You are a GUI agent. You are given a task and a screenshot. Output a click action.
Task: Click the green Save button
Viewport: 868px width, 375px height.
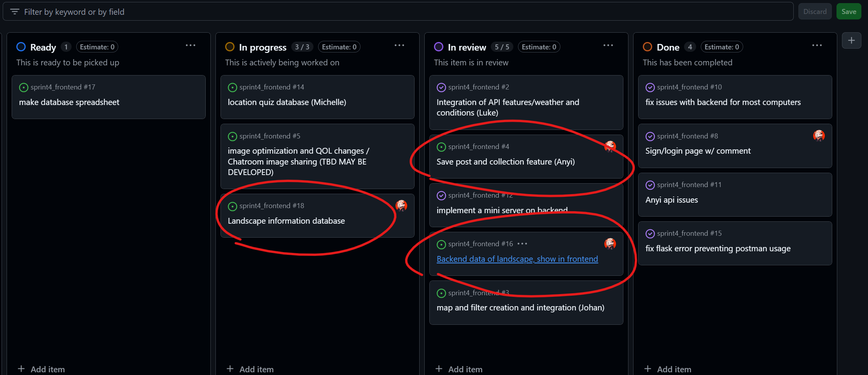tap(849, 12)
